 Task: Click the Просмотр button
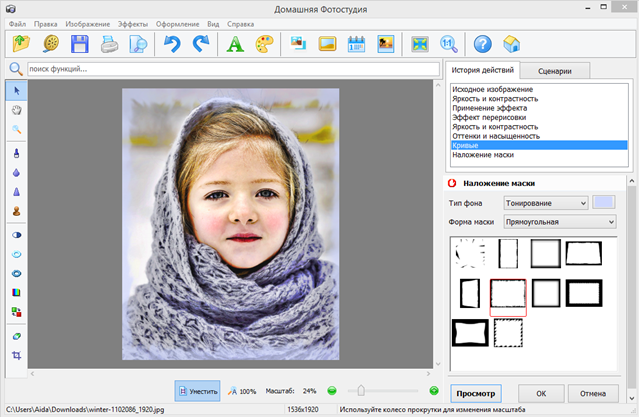476,393
